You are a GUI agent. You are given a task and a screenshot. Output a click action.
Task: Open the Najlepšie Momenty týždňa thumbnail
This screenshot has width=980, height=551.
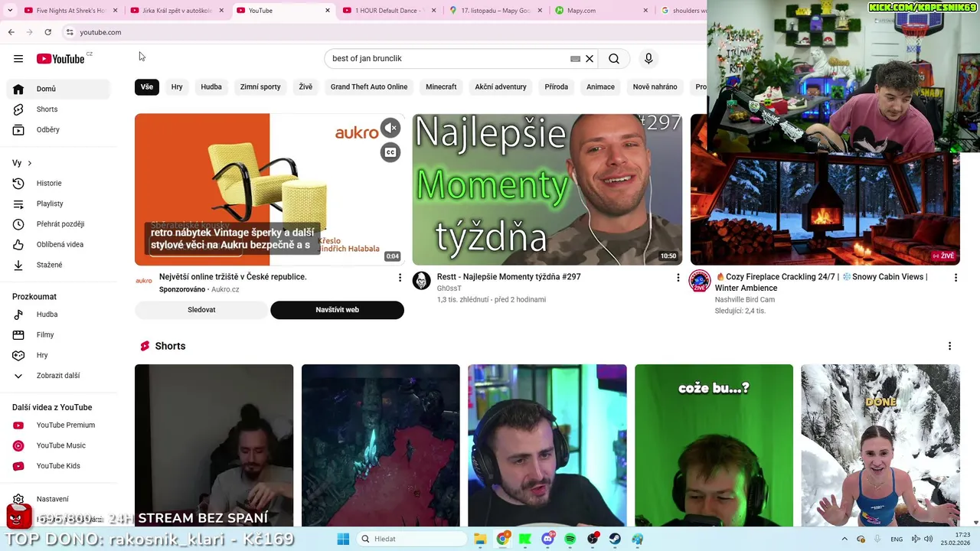coord(547,190)
